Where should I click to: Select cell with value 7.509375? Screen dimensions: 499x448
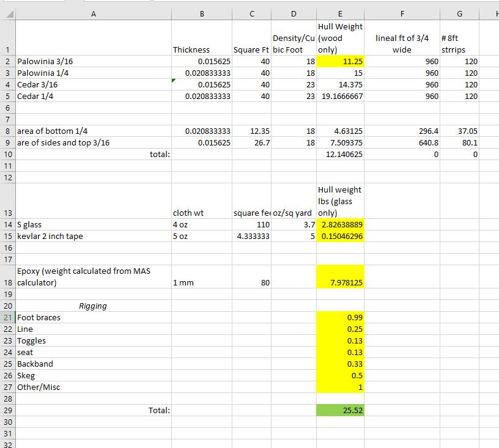pyautogui.click(x=340, y=142)
